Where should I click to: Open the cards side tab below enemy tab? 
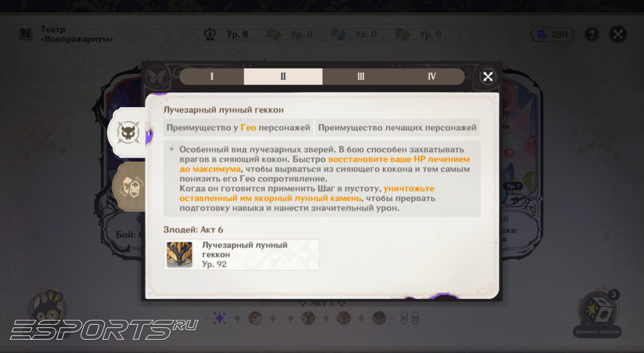tap(129, 186)
